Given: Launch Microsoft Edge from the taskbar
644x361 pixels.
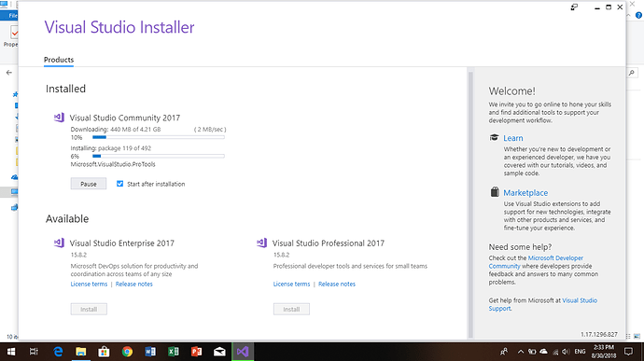Looking at the screenshot, I should coord(58,352).
